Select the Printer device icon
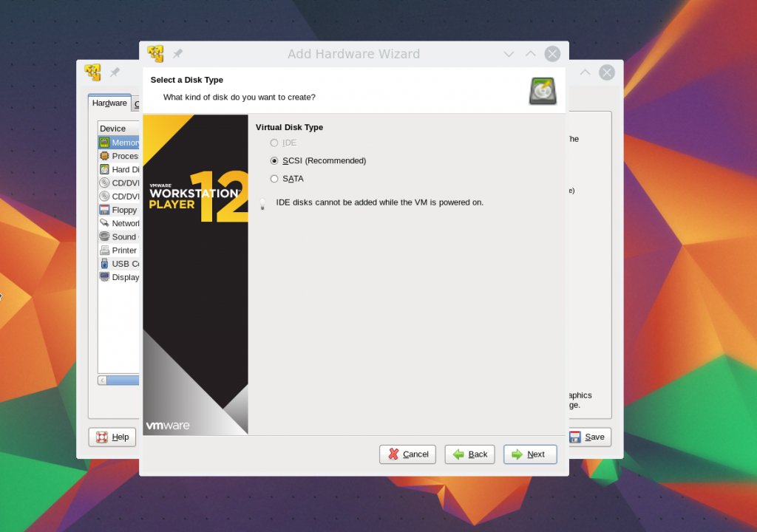Viewport: 757px width, 532px height. pos(104,250)
